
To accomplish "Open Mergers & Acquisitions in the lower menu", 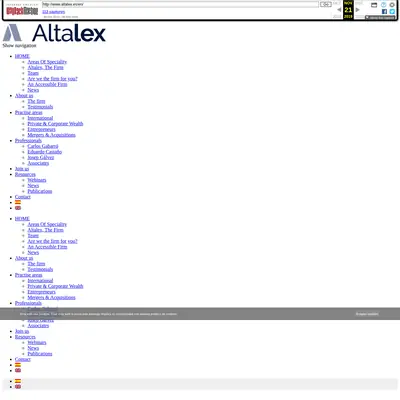I will 52,298.
